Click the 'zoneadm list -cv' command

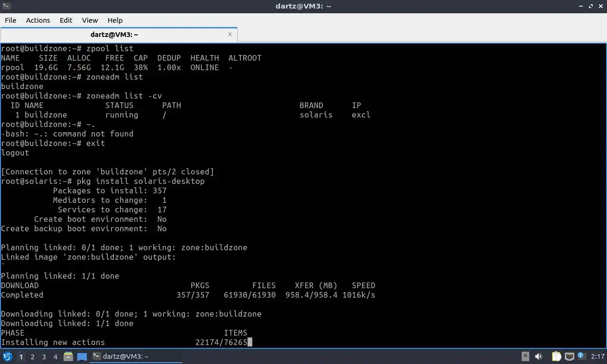tap(124, 96)
